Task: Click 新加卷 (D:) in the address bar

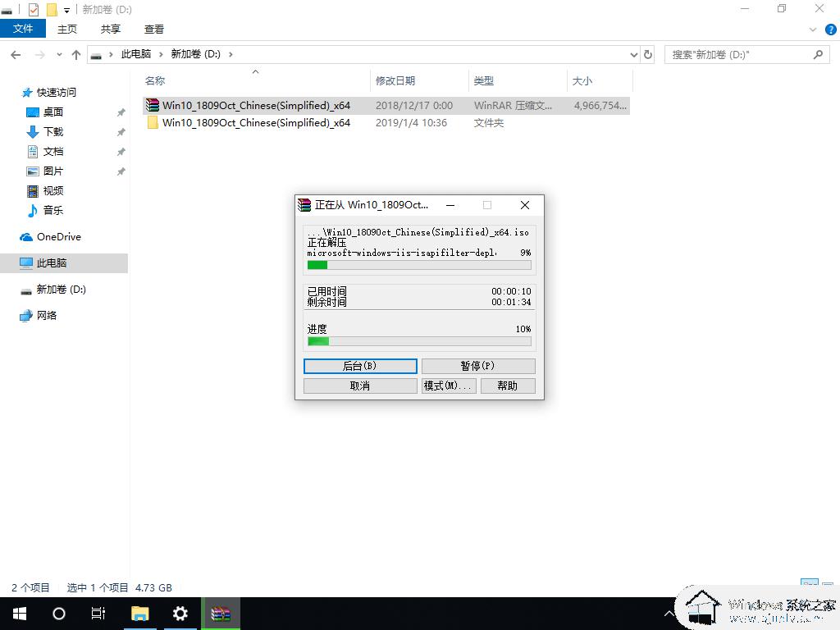Action: click(x=195, y=54)
